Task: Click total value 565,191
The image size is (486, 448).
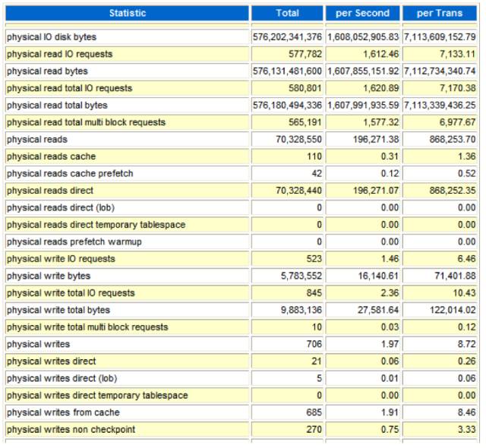Action: pyautogui.click(x=305, y=122)
